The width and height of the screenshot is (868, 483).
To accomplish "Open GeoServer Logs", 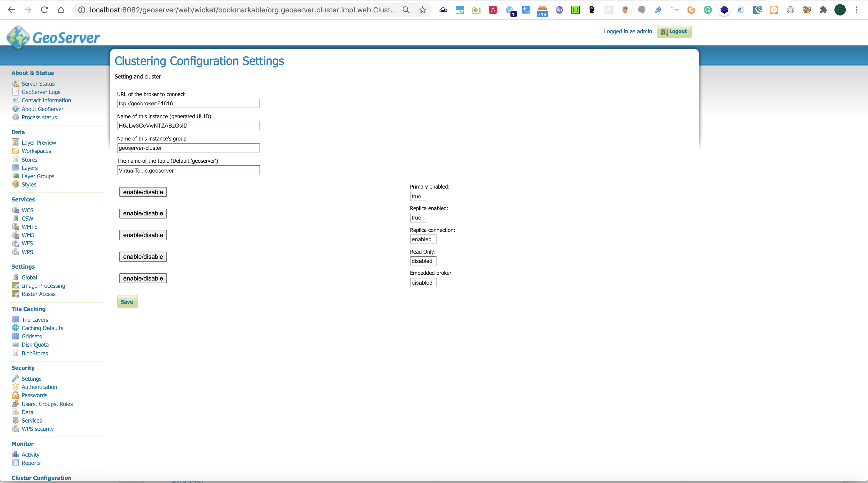I will 41,92.
